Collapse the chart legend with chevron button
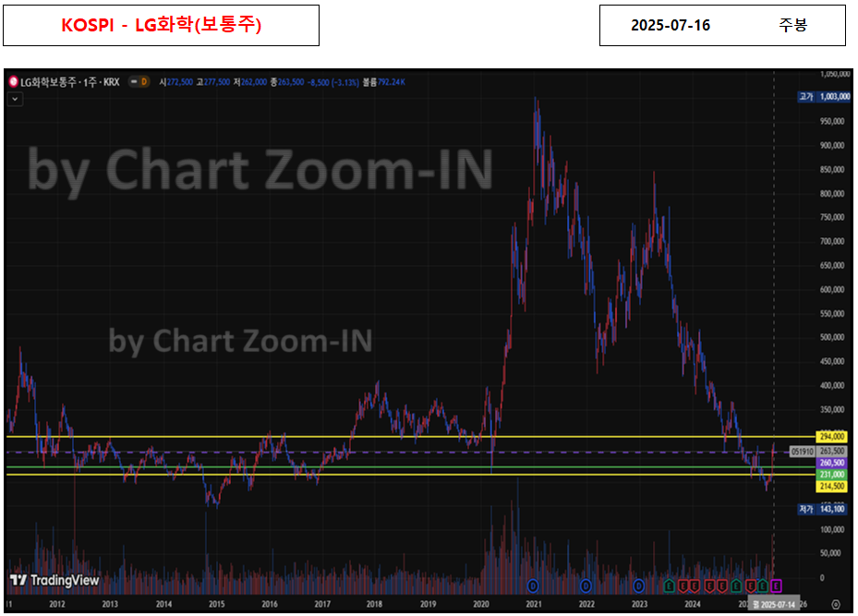This screenshot has height=616, width=858. click(x=15, y=100)
